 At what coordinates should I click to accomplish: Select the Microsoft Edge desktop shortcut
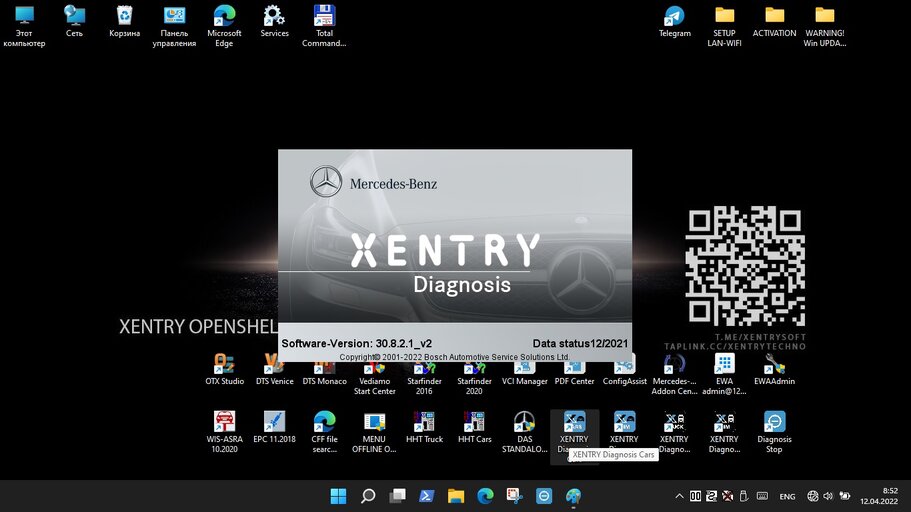click(x=224, y=26)
